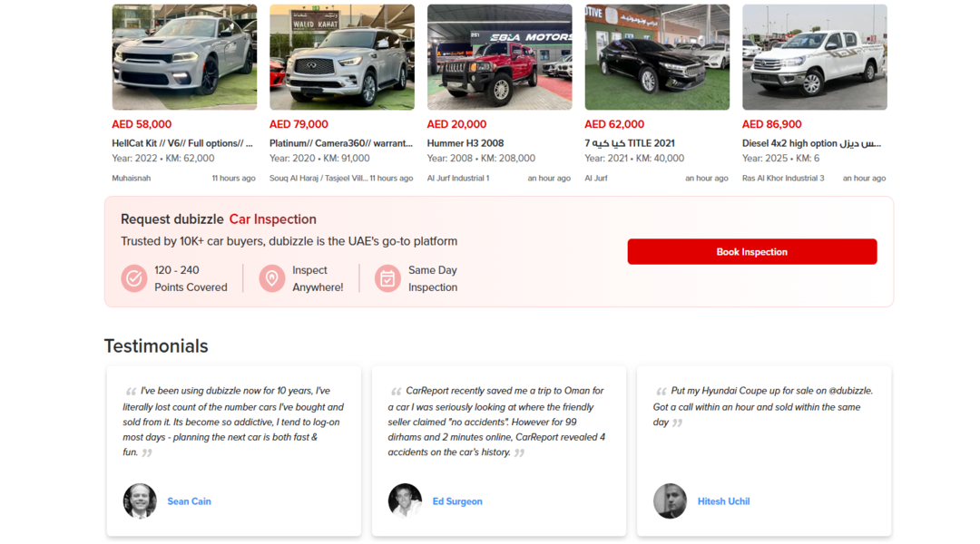Screen dimensions: 980x544
Task: View the red Hummer H3 photo
Action: tap(499, 57)
